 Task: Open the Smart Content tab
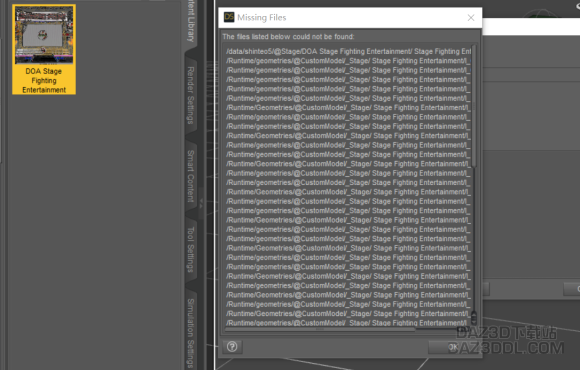click(190, 176)
